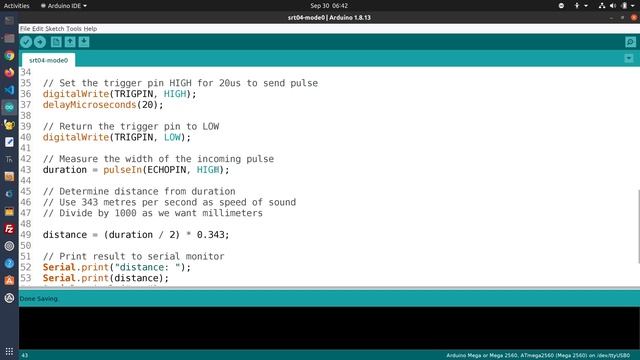Open the Sketch menu
640x360 pixels.
(55, 29)
